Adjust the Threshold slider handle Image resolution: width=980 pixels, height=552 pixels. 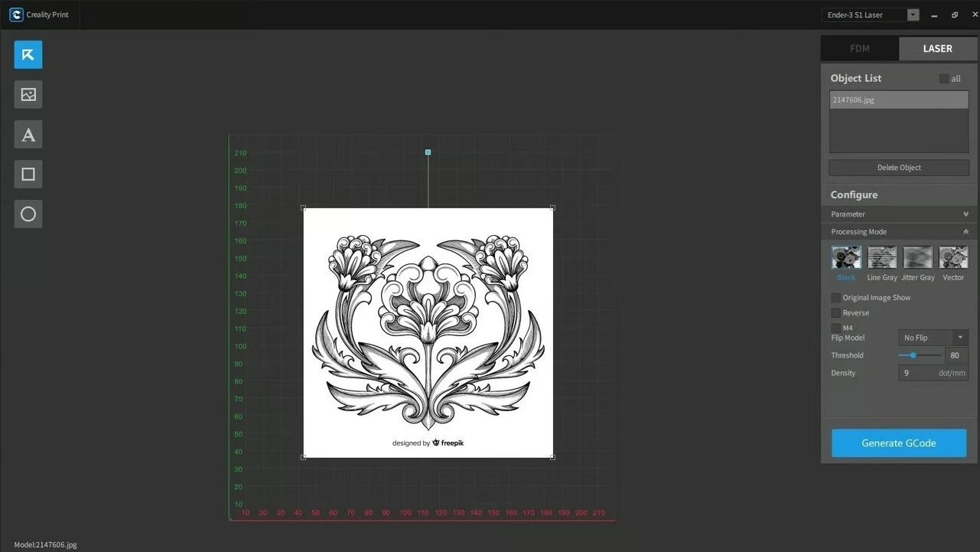tap(913, 355)
